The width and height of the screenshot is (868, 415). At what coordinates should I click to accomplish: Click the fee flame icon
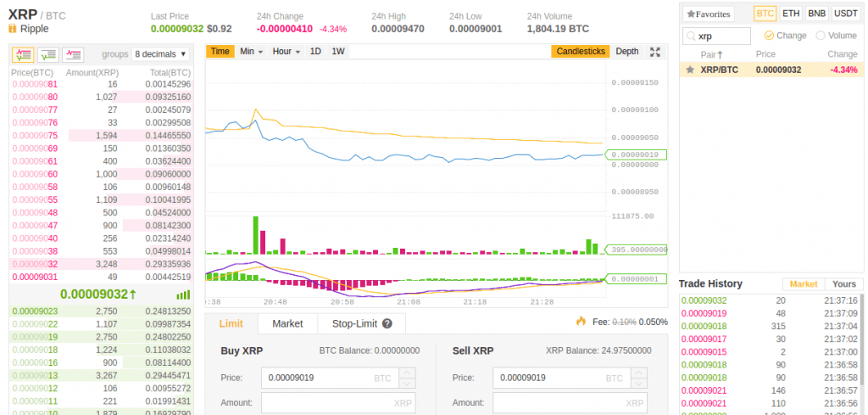(581, 321)
